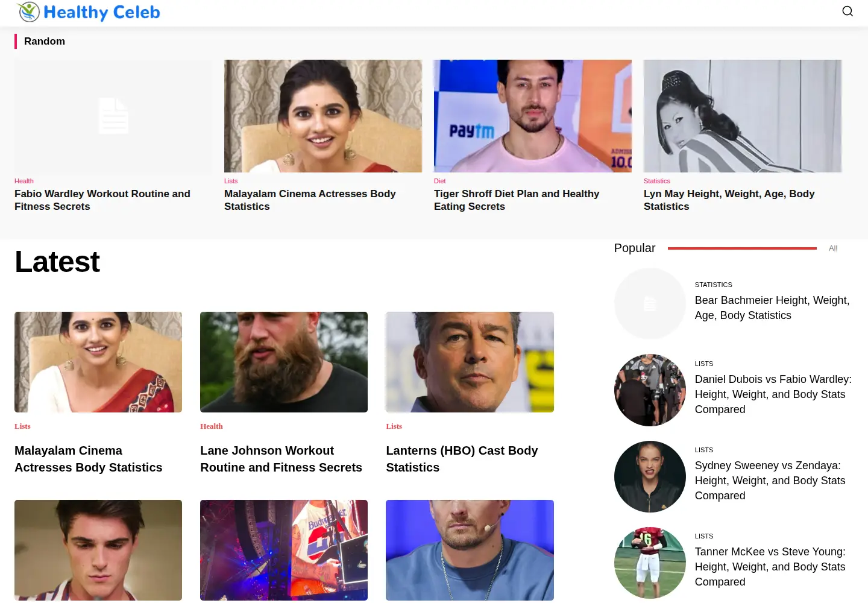The width and height of the screenshot is (868, 603).
Task: Open Lanterns cast photo thumbnail
Action: point(470,362)
